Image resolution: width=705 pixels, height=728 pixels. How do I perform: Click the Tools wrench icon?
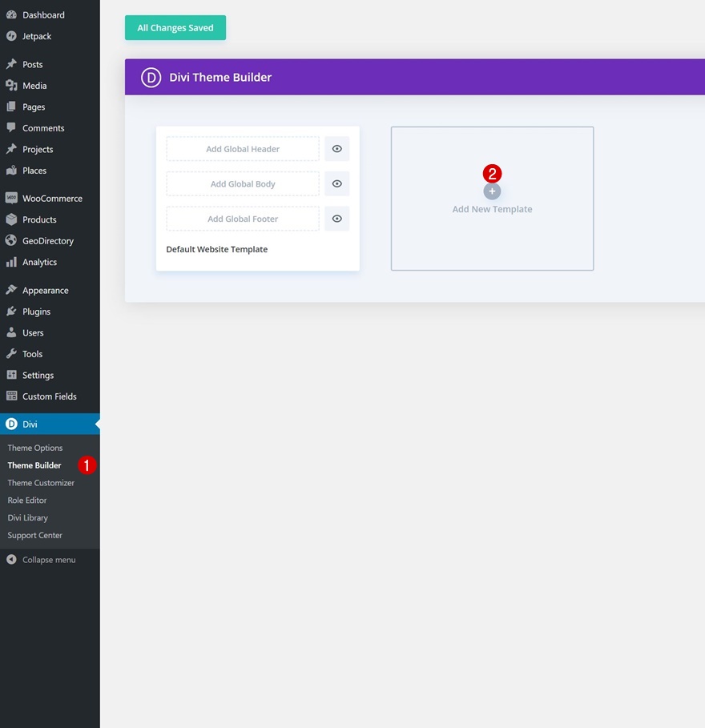(x=11, y=354)
